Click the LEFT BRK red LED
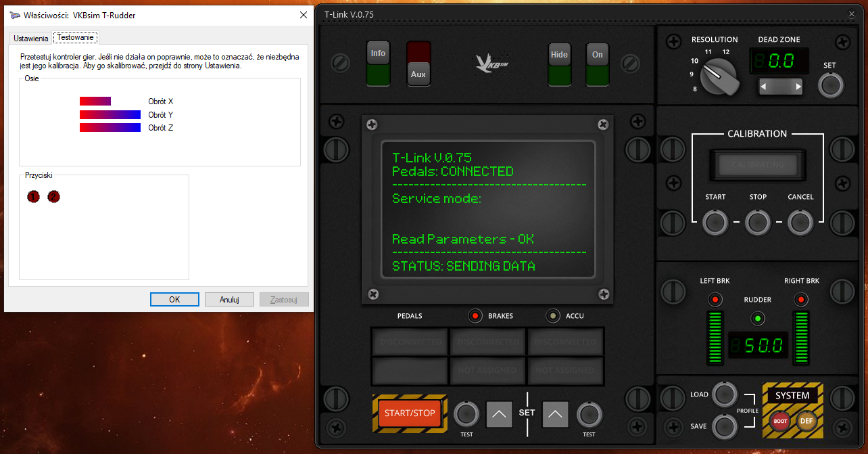 pyautogui.click(x=715, y=299)
